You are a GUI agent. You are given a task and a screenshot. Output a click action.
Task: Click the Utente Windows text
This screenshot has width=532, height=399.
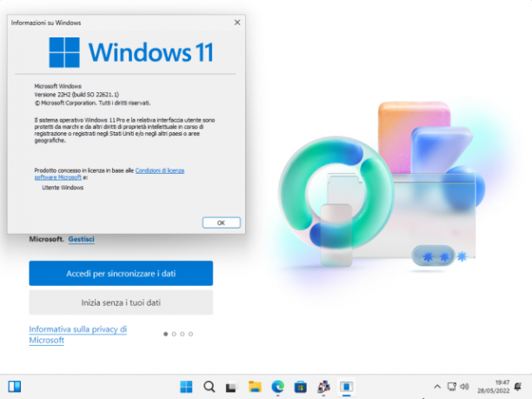tap(63, 187)
